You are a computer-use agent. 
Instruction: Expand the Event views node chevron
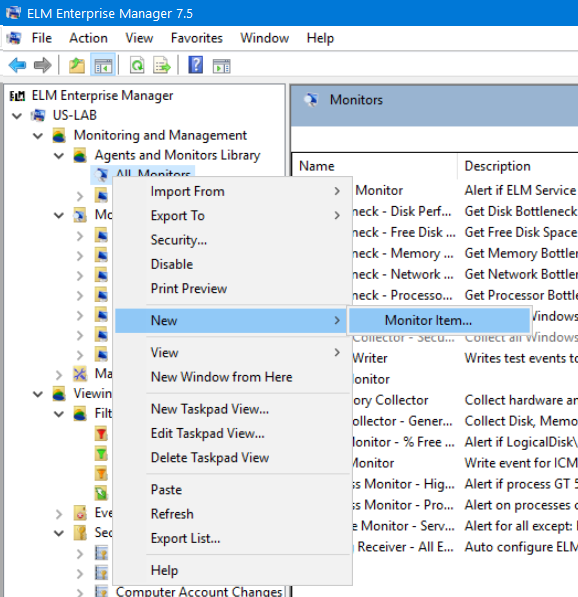(59, 514)
